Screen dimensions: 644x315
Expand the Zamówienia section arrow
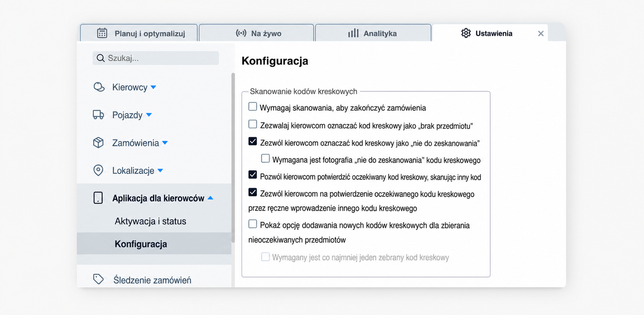point(165,143)
